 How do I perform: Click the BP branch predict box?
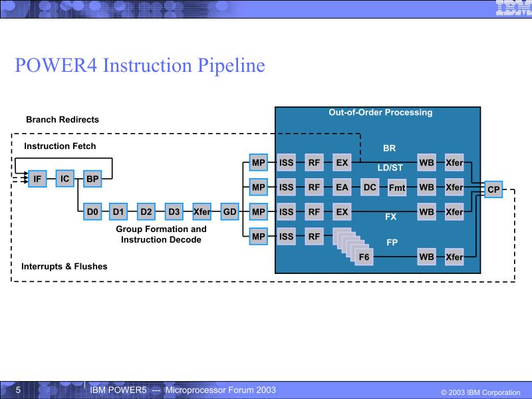click(x=92, y=179)
